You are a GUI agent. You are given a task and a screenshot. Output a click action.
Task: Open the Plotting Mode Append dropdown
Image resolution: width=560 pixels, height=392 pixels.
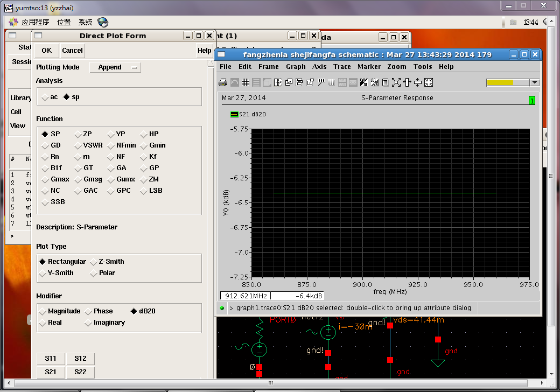coord(115,67)
